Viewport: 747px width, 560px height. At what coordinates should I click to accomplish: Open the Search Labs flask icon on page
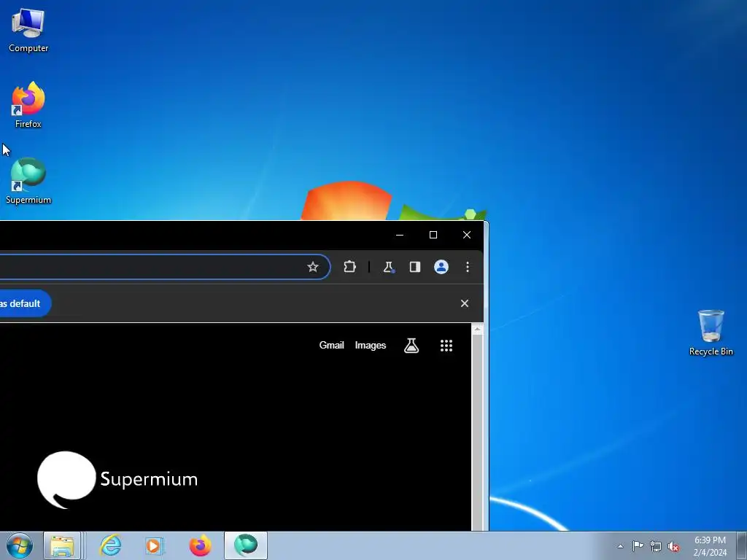click(411, 346)
